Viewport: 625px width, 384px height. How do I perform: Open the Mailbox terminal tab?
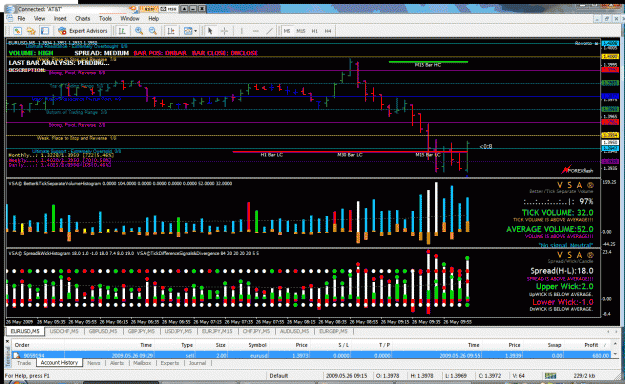pos(142,363)
